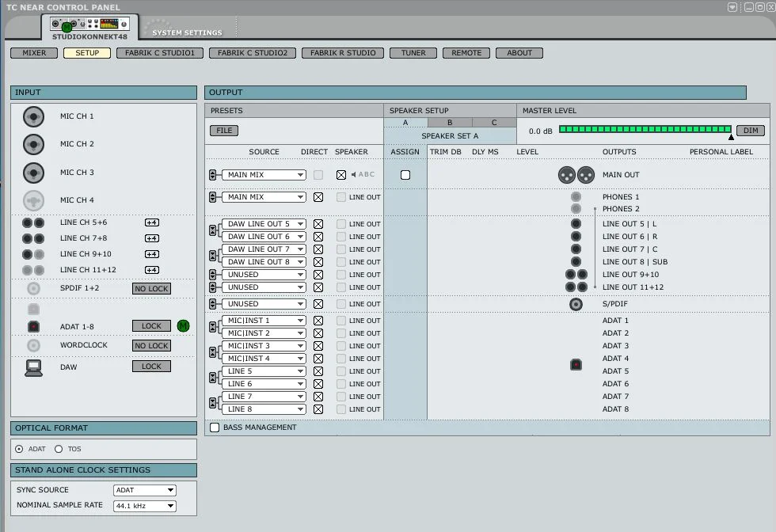Click the stereo link icon beside first MAIN MIX
The width and height of the screenshot is (776, 532).
[x=212, y=175]
